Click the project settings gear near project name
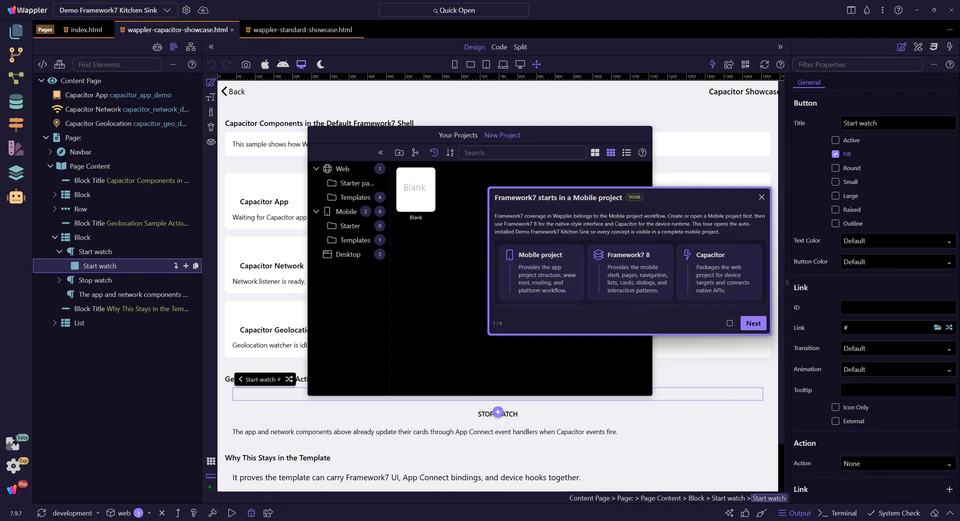Image resolution: width=960 pixels, height=521 pixels. tap(186, 10)
